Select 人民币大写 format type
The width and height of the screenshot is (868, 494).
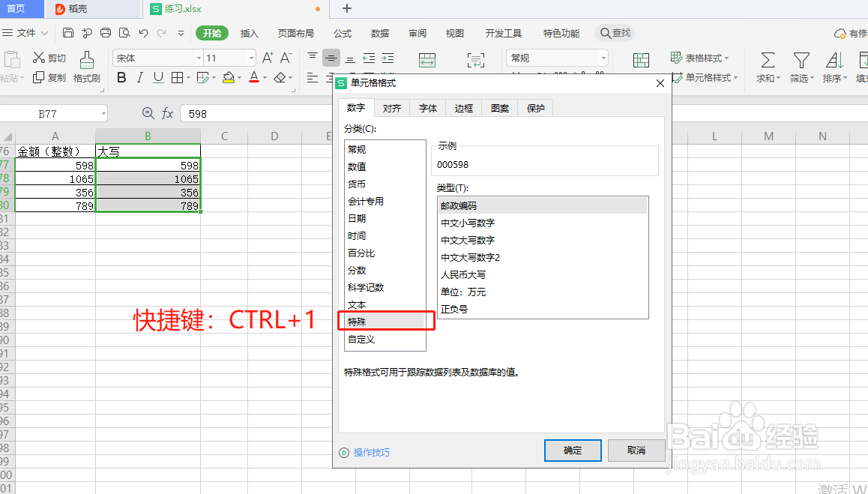tap(461, 274)
